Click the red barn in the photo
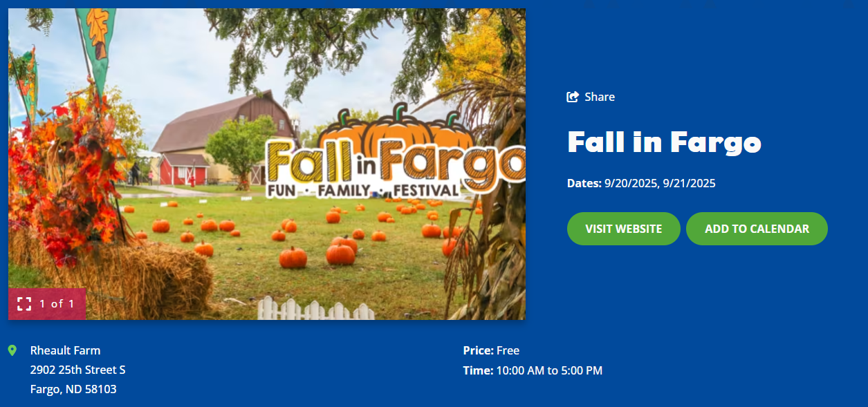The height and width of the screenshot is (407, 868). 184,169
